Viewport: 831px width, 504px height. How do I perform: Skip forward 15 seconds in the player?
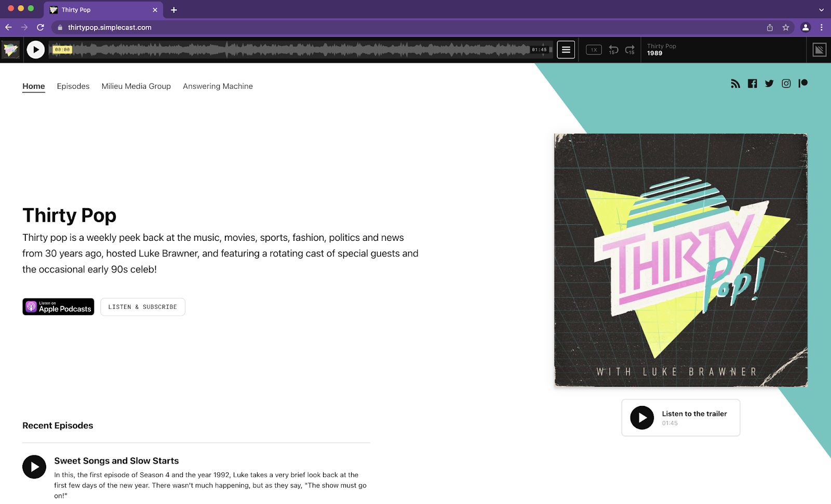coord(630,49)
